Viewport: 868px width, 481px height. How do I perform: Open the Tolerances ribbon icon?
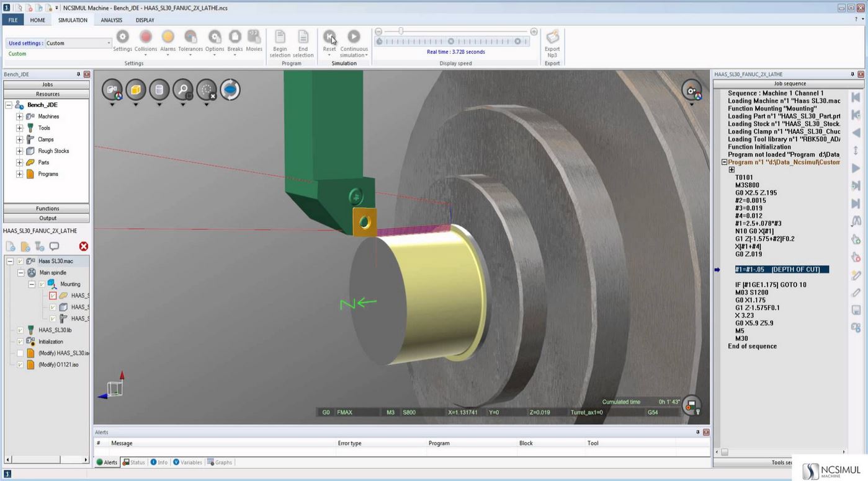point(190,37)
